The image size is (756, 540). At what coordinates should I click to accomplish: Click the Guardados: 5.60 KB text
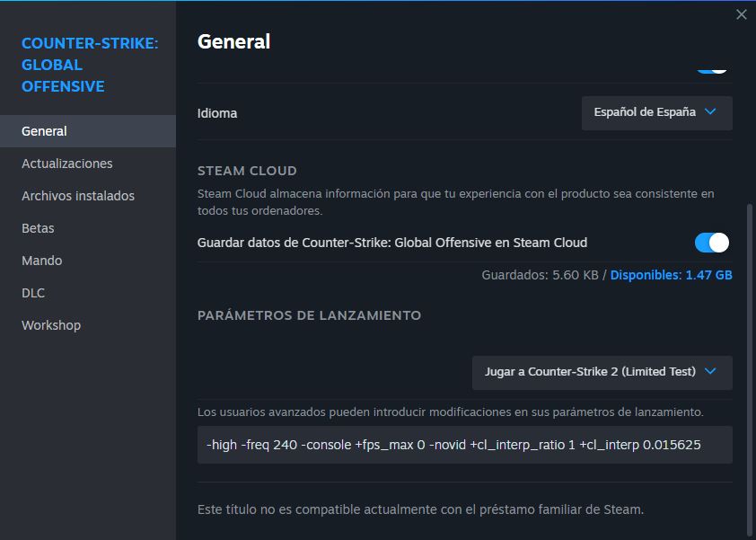[540, 275]
